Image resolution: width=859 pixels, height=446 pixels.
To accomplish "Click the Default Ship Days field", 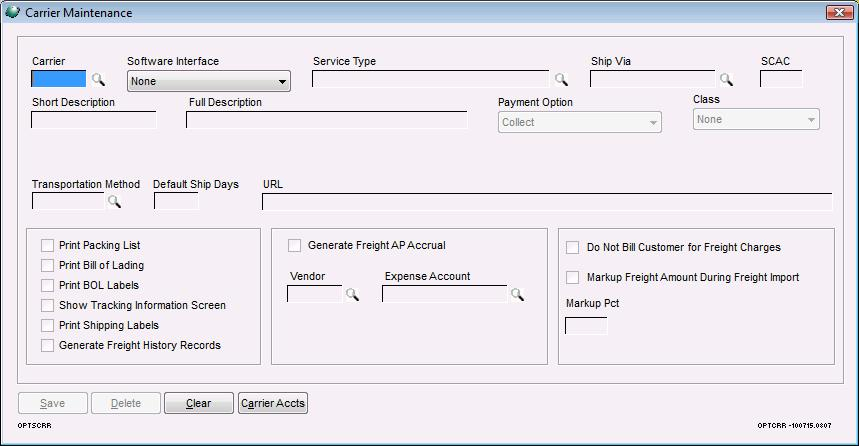I will 176,201.
